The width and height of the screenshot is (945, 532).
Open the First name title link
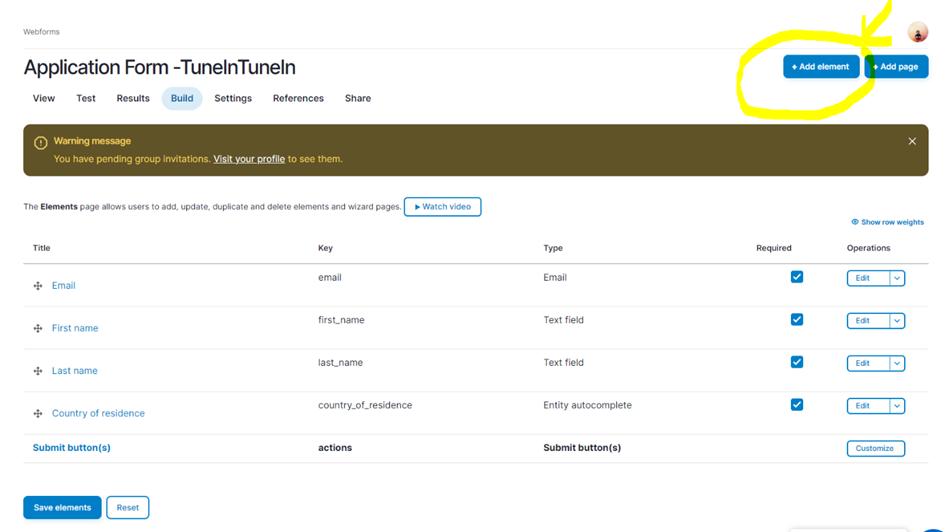tap(75, 328)
